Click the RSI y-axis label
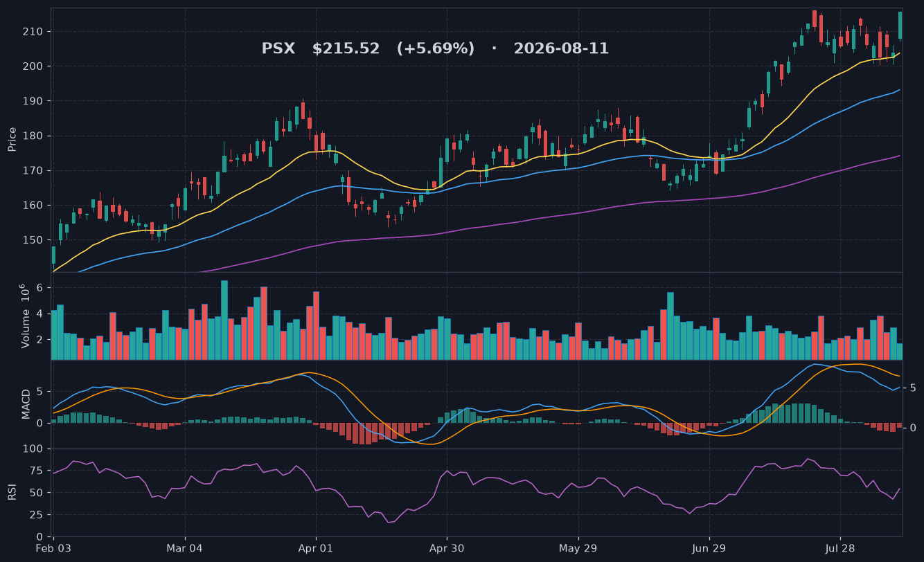The image size is (924, 562). tap(12, 492)
